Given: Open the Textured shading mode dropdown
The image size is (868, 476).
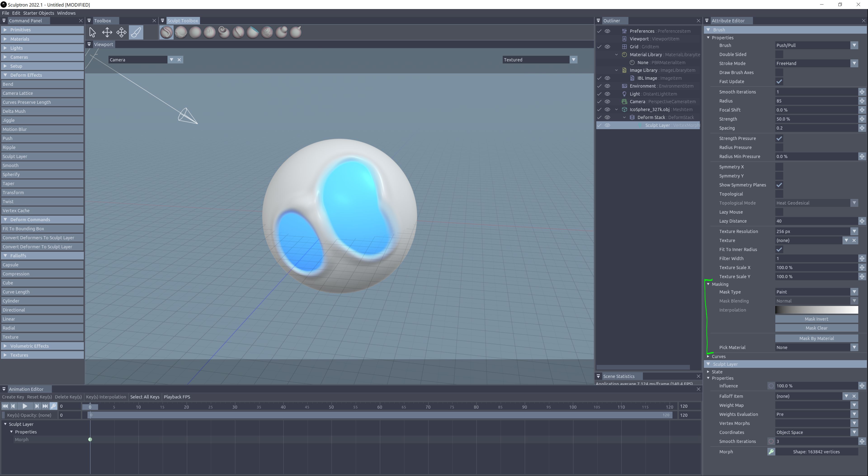Looking at the screenshot, I should pyautogui.click(x=573, y=60).
